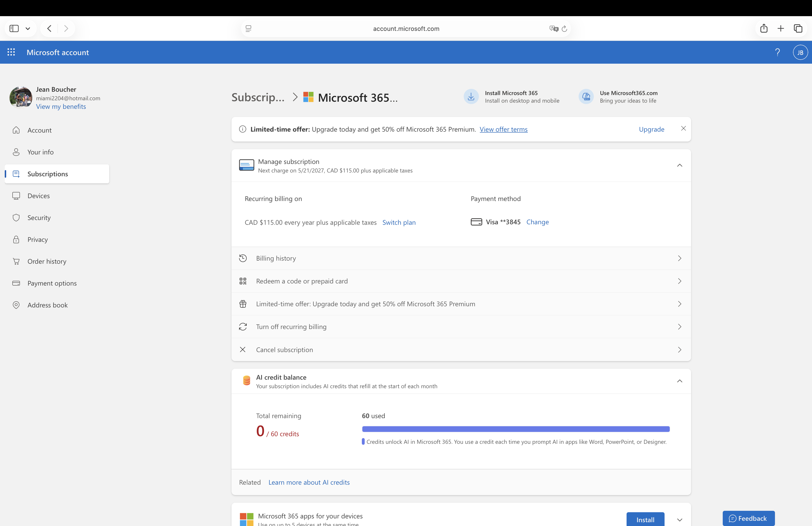Go to Payment options

[x=57, y=283]
